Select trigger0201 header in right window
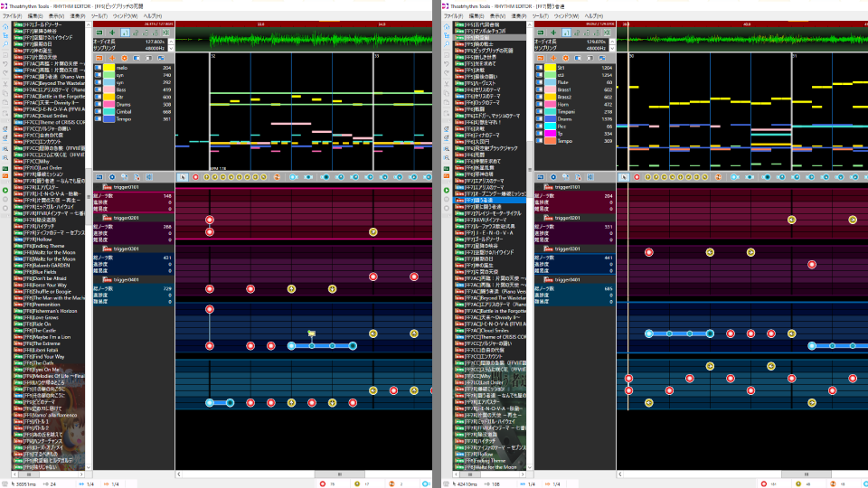 click(575, 218)
